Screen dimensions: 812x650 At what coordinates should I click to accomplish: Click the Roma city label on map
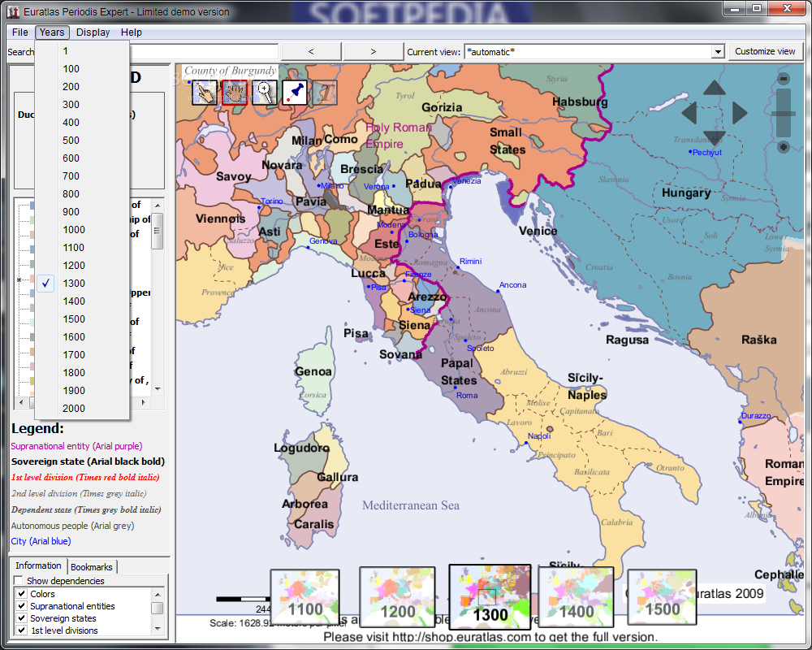tap(467, 395)
